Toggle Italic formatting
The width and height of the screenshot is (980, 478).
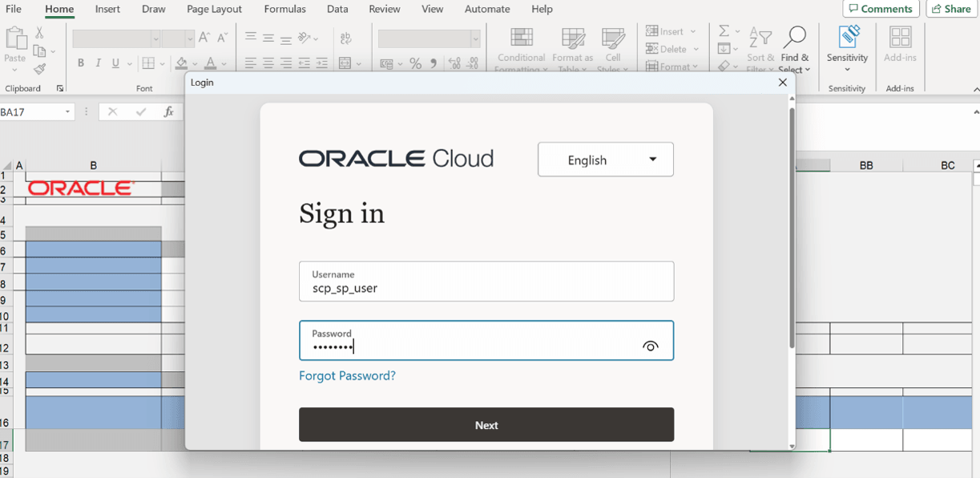tap(98, 63)
